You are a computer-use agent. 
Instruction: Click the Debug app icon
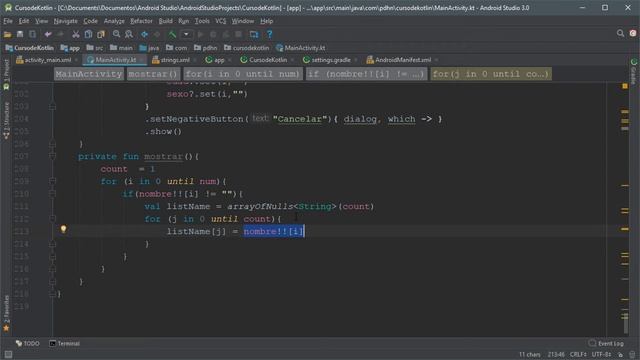[213, 34]
